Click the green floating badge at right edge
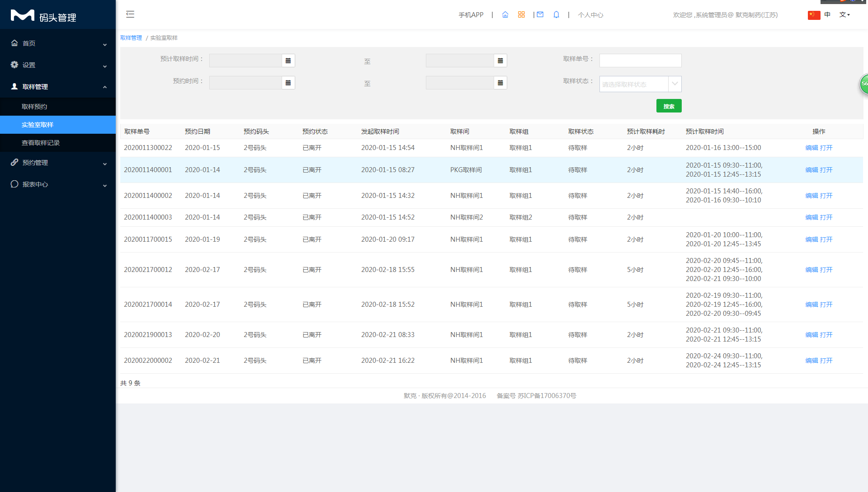This screenshot has width=868, height=492. click(x=864, y=84)
